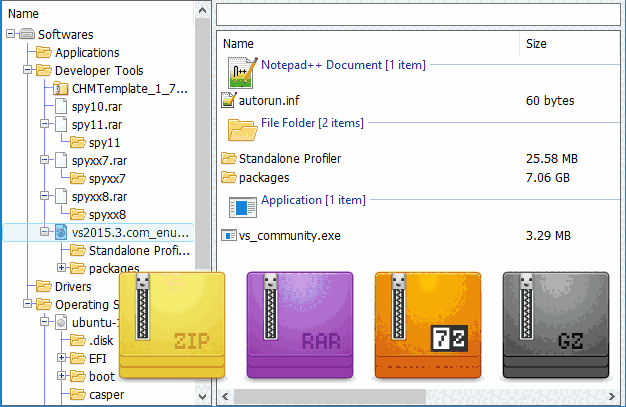Click the purple RAR archive icon
626x407 pixels.
coord(300,325)
